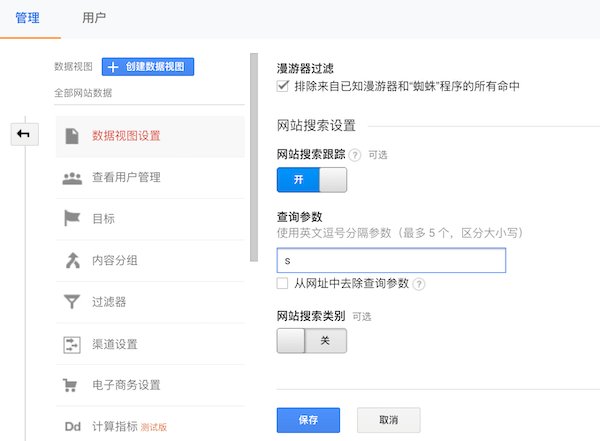The height and width of the screenshot is (441, 600).
Task: Open the 目标 menu item
Action: pos(150,219)
